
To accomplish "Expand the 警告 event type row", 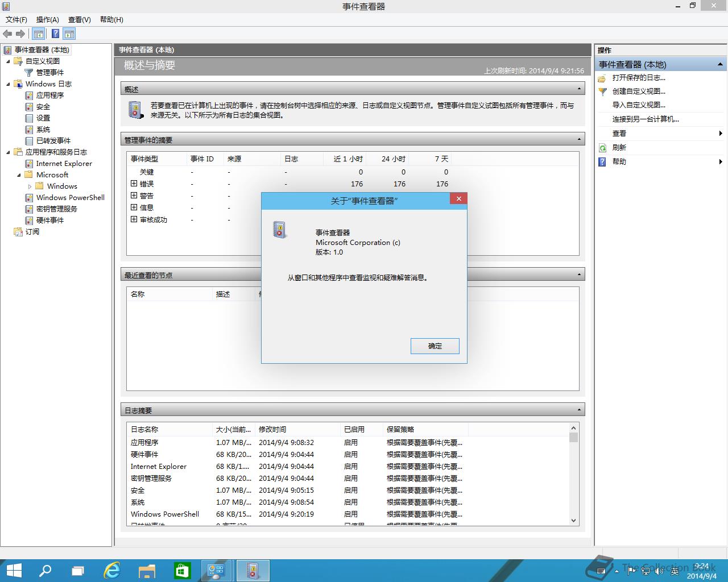I will [x=134, y=196].
